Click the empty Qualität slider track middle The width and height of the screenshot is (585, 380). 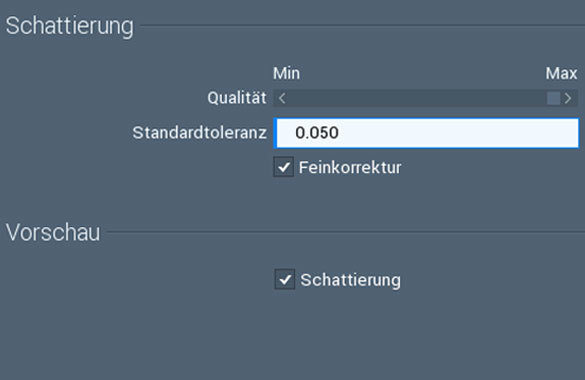(417, 98)
